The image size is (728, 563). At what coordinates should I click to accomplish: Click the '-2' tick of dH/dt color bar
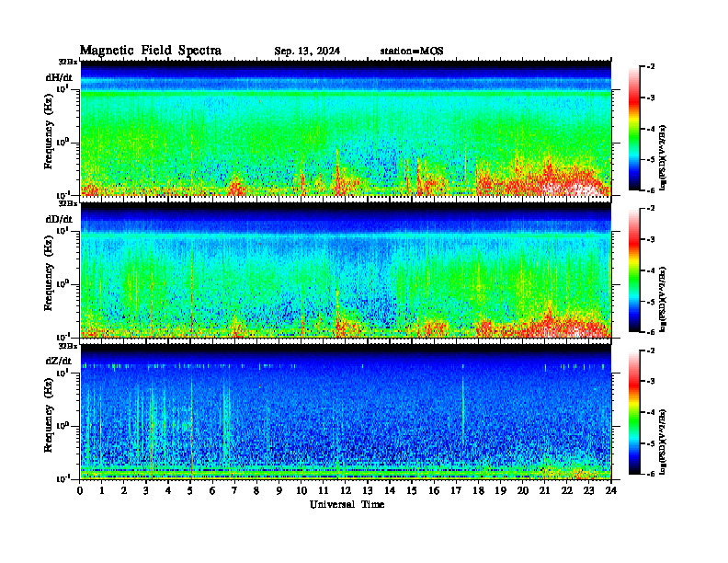point(651,67)
